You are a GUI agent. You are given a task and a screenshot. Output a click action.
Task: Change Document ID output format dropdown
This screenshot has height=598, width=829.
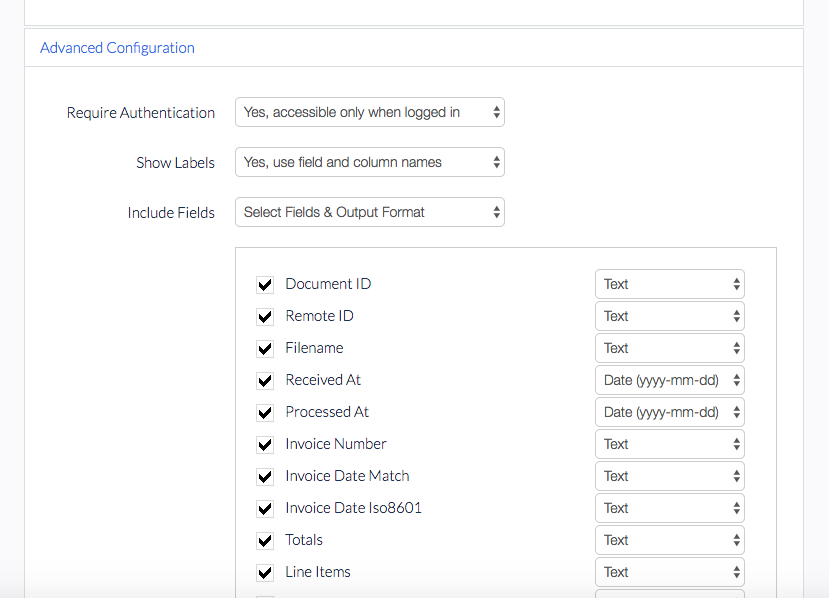tap(670, 284)
